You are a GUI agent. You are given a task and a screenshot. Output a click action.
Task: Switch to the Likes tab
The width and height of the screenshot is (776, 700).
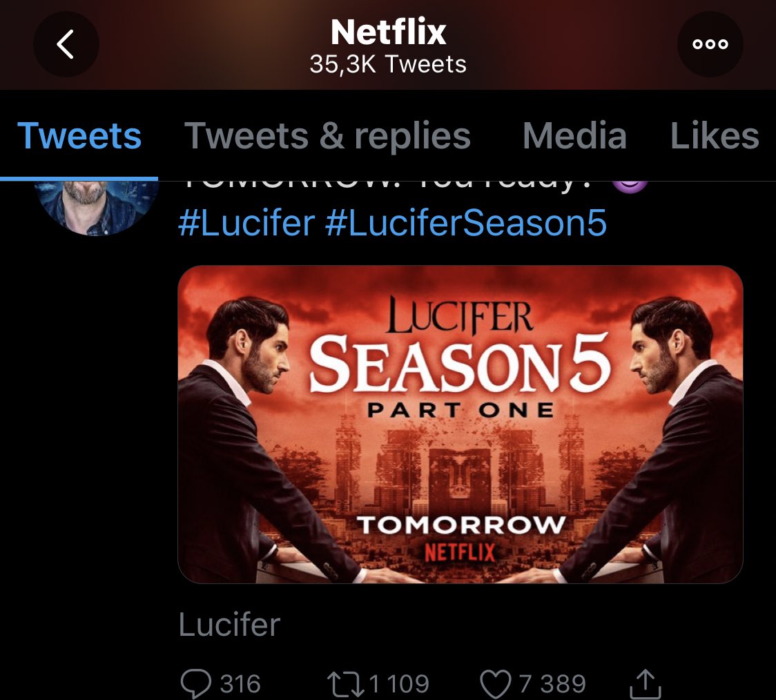click(714, 136)
